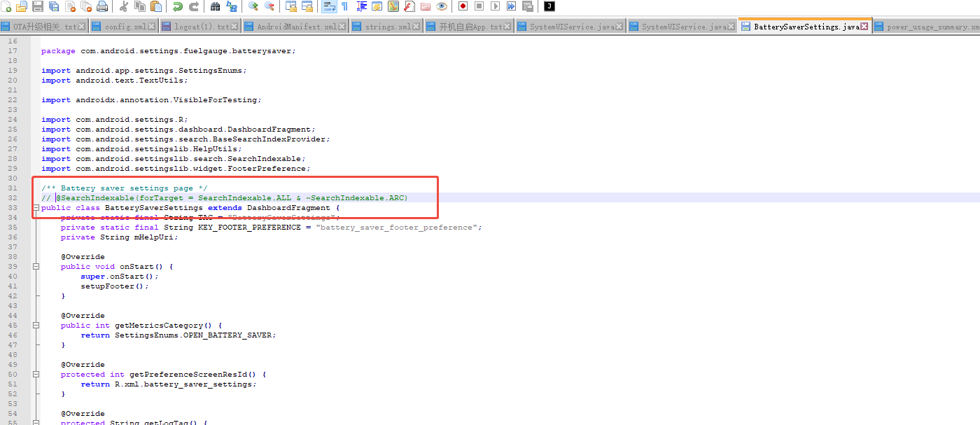Switch to config.xml tab

[125, 27]
